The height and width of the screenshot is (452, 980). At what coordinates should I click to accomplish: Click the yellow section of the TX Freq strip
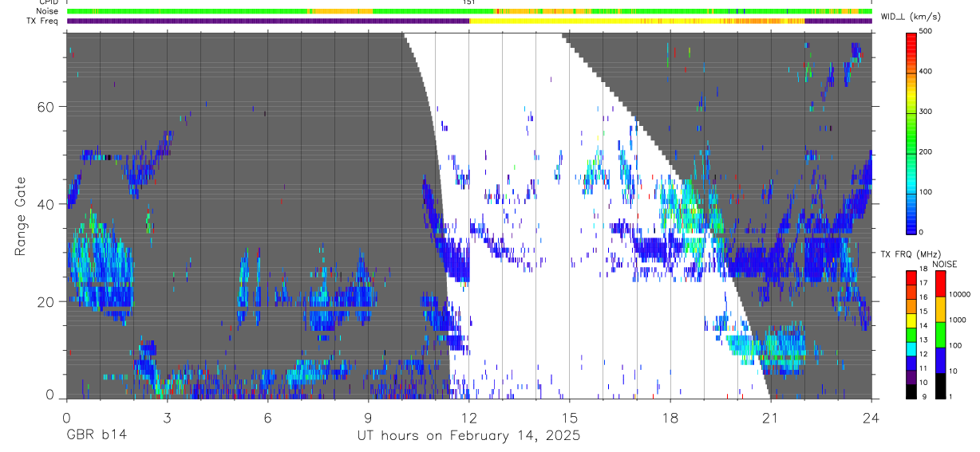coord(637,22)
